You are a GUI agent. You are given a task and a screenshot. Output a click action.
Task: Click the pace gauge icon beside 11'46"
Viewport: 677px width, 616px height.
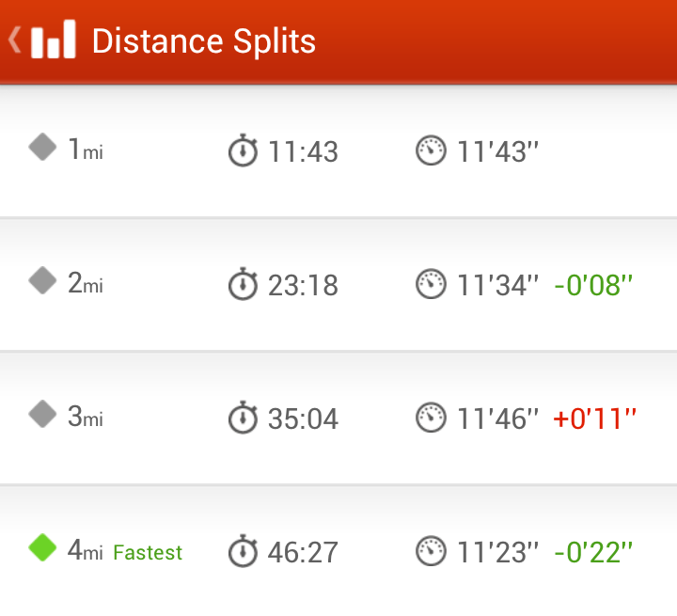(x=431, y=418)
